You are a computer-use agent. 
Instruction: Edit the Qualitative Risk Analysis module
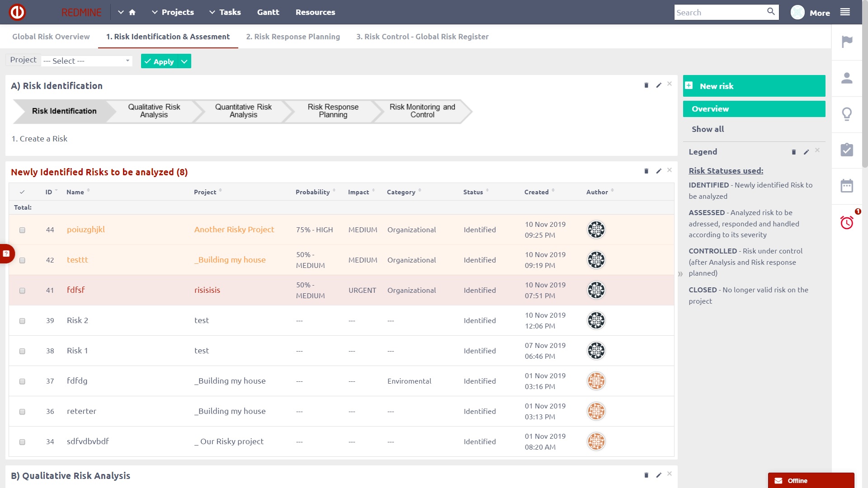pos(659,475)
